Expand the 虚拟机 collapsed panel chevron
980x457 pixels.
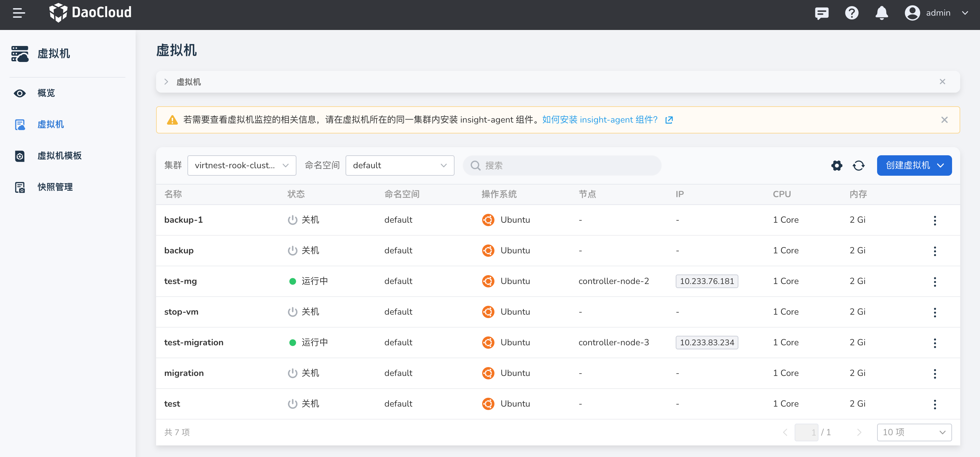pyautogui.click(x=166, y=82)
